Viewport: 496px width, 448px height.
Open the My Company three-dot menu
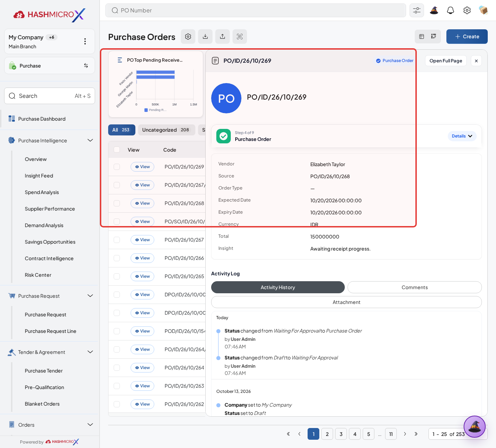tap(85, 41)
